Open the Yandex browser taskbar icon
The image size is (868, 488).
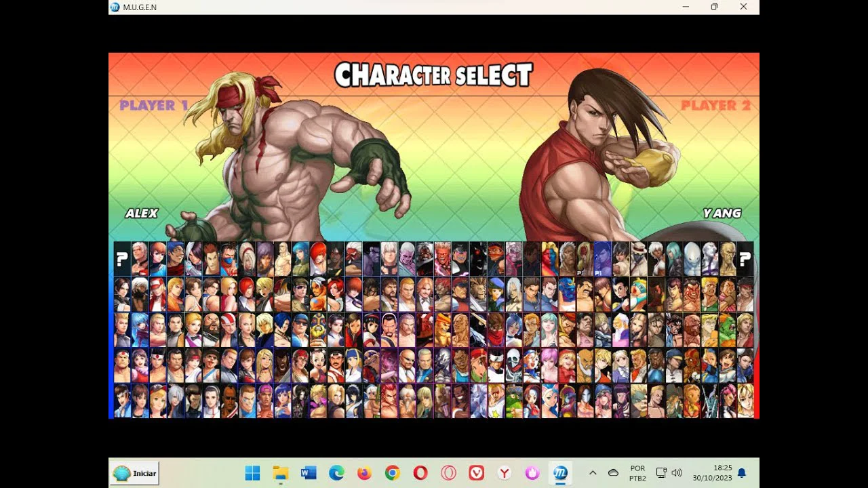click(x=504, y=473)
